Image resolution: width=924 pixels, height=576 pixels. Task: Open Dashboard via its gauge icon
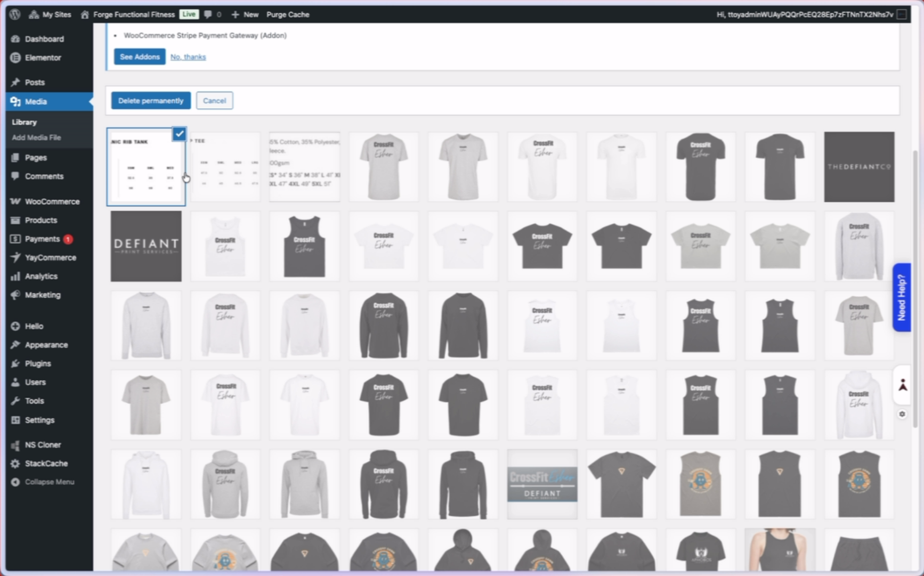[x=15, y=39]
